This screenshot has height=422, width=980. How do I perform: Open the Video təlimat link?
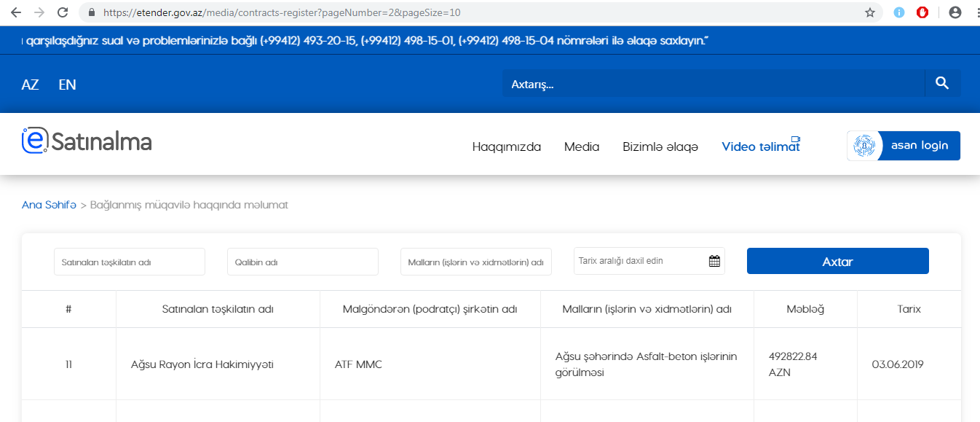pos(760,146)
